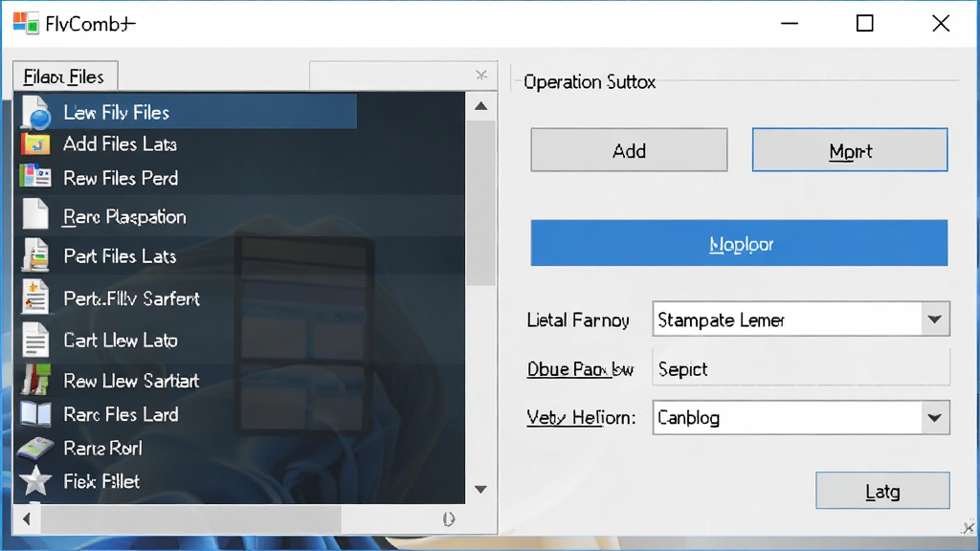
Task: Click the Latg button
Action: (x=882, y=491)
